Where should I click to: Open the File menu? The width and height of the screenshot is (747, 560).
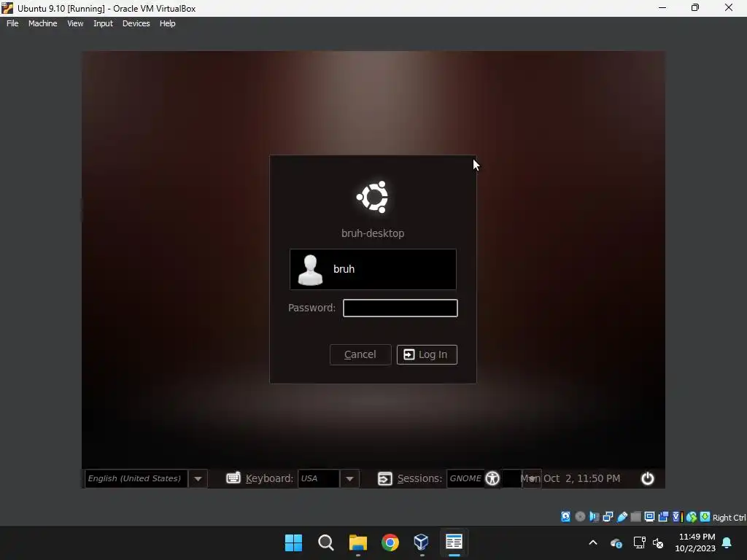pos(12,23)
